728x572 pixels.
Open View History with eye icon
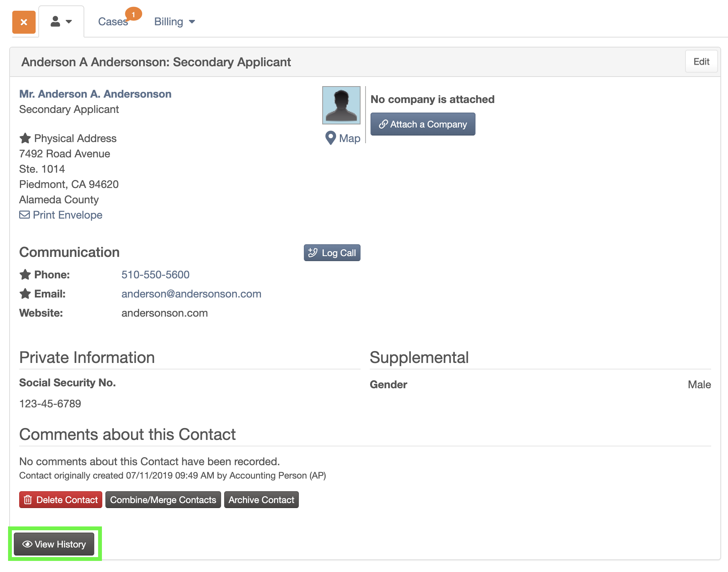point(54,544)
